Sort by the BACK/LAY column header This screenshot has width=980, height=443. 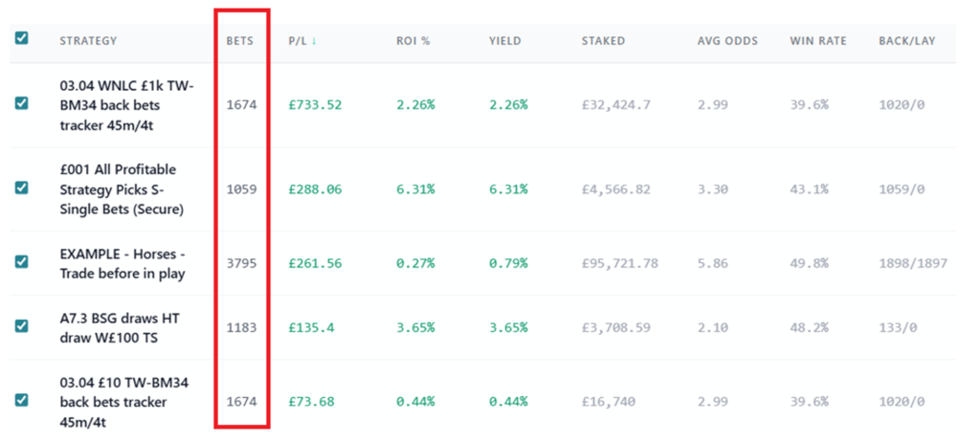pyautogui.click(x=907, y=41)
